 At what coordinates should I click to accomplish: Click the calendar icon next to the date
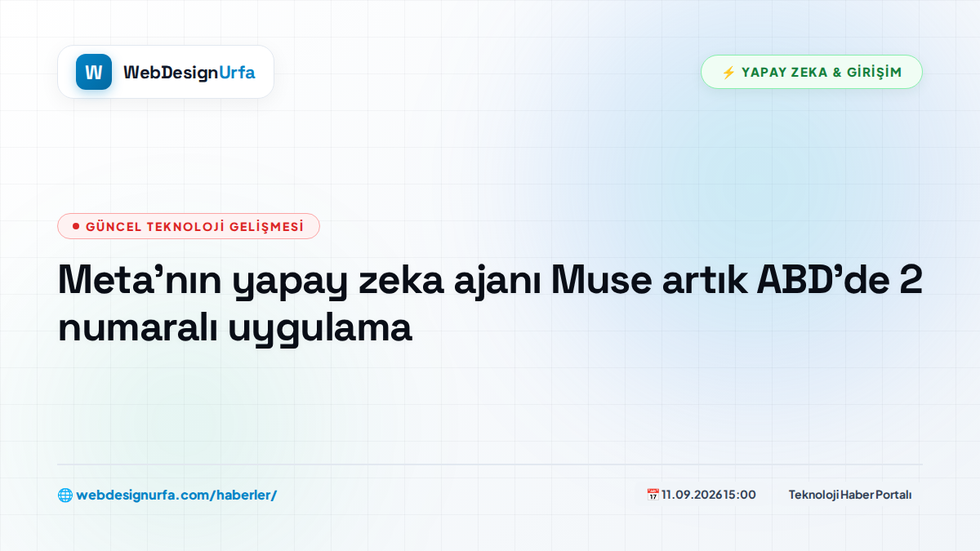(653, 495)
